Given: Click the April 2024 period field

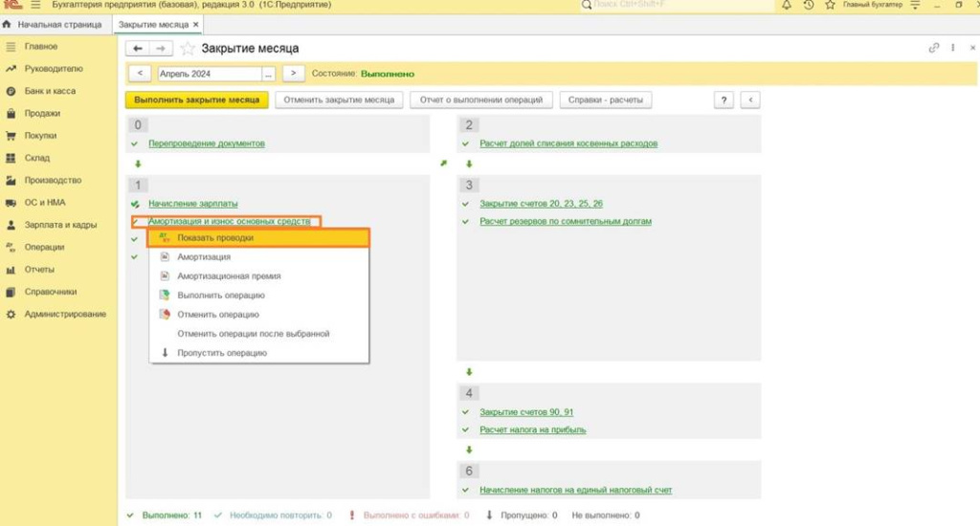Looking at the screenshot, I should (208, 74).
